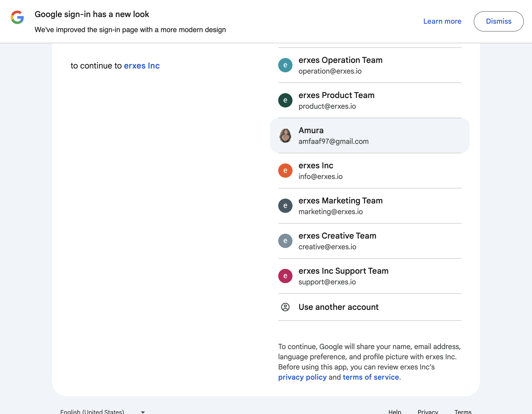Select Use another account
Viewport: 532px width, 414px height.
click(370, 307)
